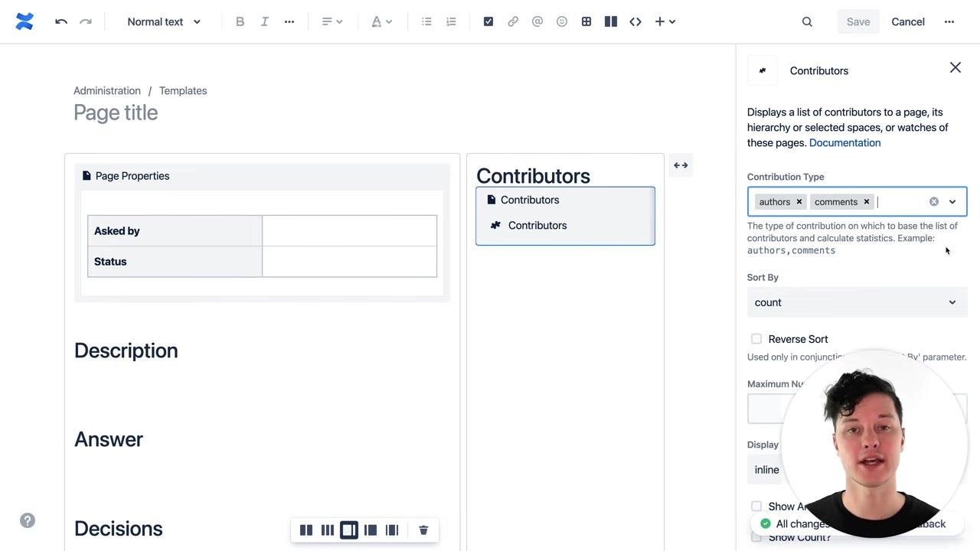Click the empty Status value cell
This screenshot has width=980, height=551.
(x=350, y=262)
